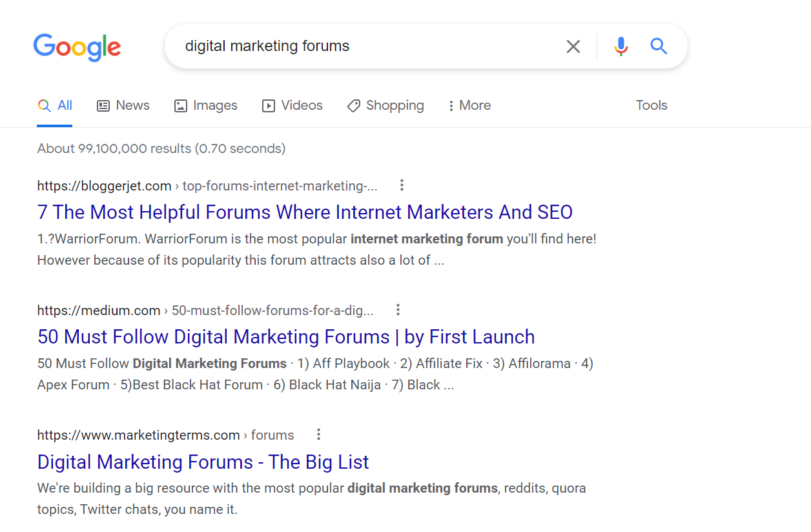
Task: Click the blue magnifying glass search icon
Action: 658,46
